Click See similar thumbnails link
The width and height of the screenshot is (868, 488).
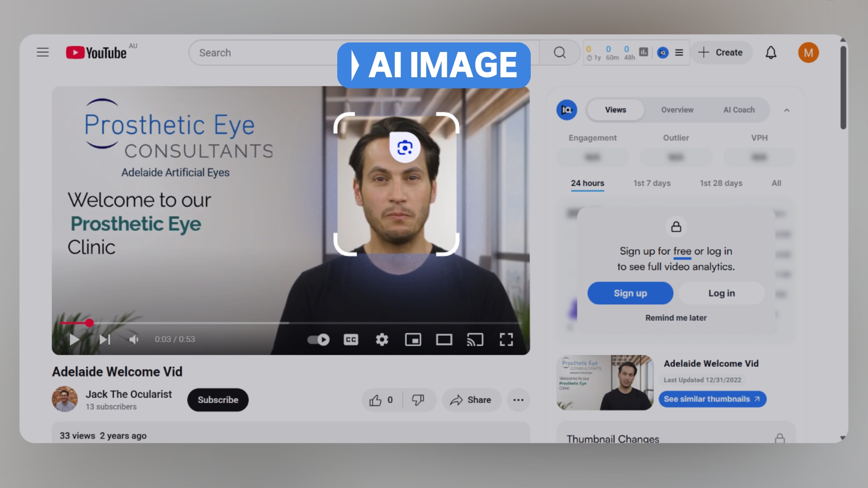pos(712,399)
